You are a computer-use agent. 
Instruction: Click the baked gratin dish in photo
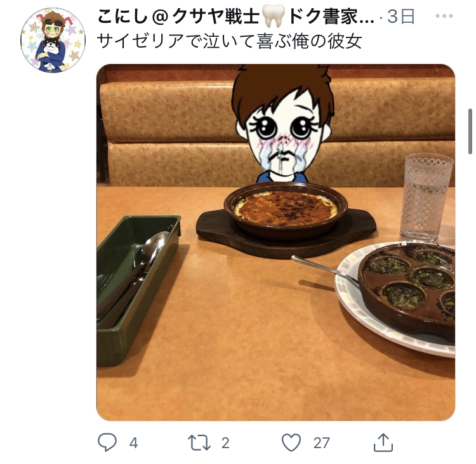pyautogui.click(x=286, y=209)
